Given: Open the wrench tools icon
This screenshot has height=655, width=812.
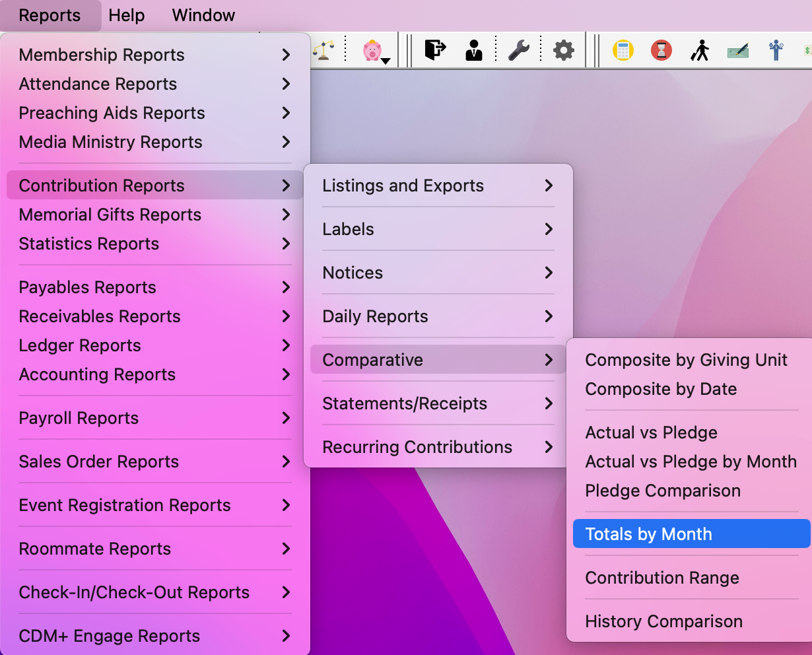Looking at the screenshot, I should pyautogui.click(x=519, y=50).
